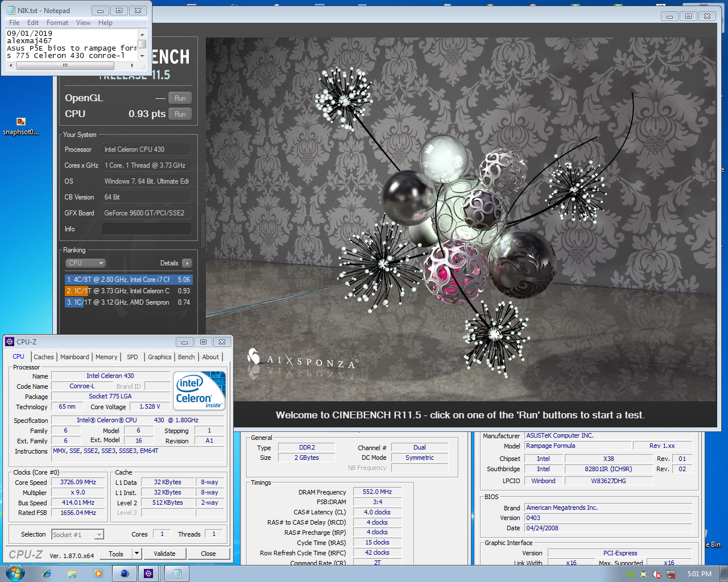Click the Details arrow icon in Ranking

187,263
